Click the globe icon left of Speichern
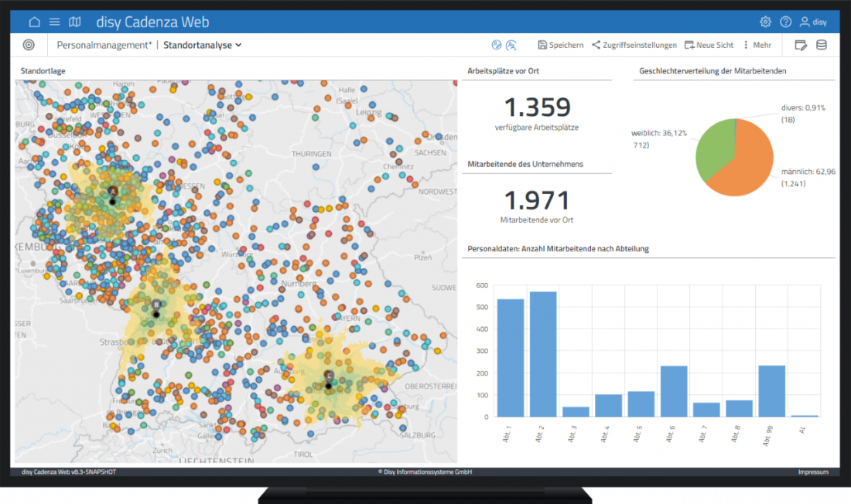 tap(497, 45)
